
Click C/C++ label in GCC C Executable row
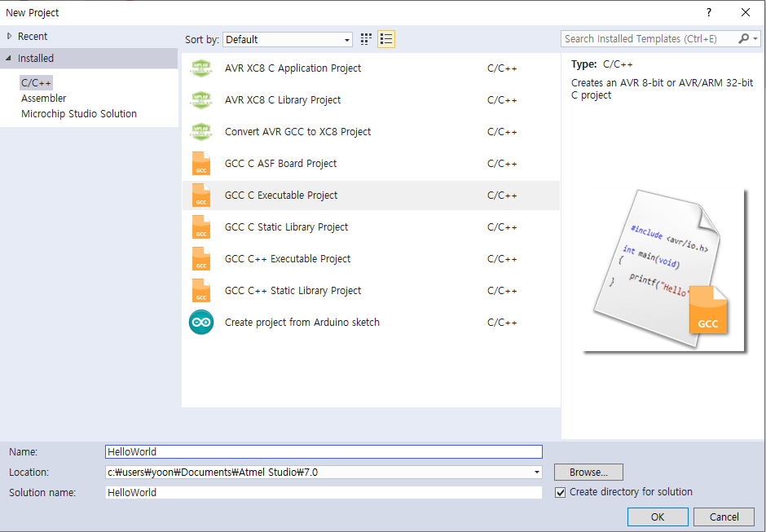coord(502,196)
